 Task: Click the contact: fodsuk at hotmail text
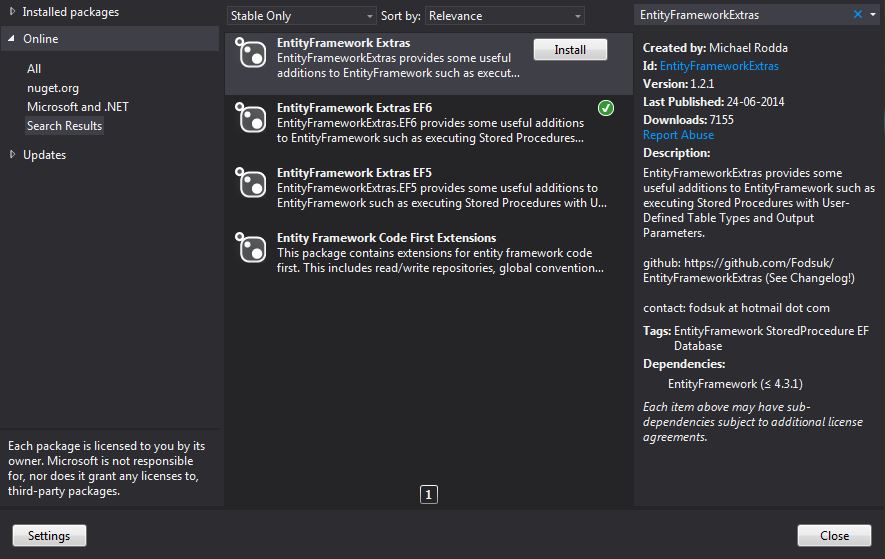coord(736,308)
